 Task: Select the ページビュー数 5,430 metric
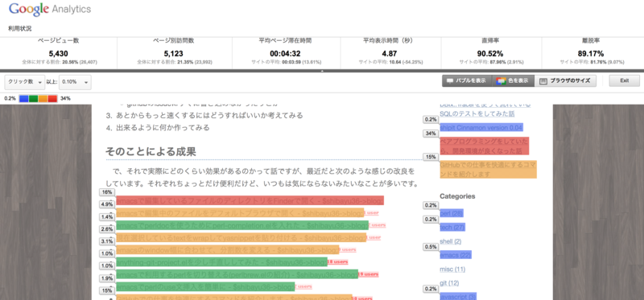58,51
